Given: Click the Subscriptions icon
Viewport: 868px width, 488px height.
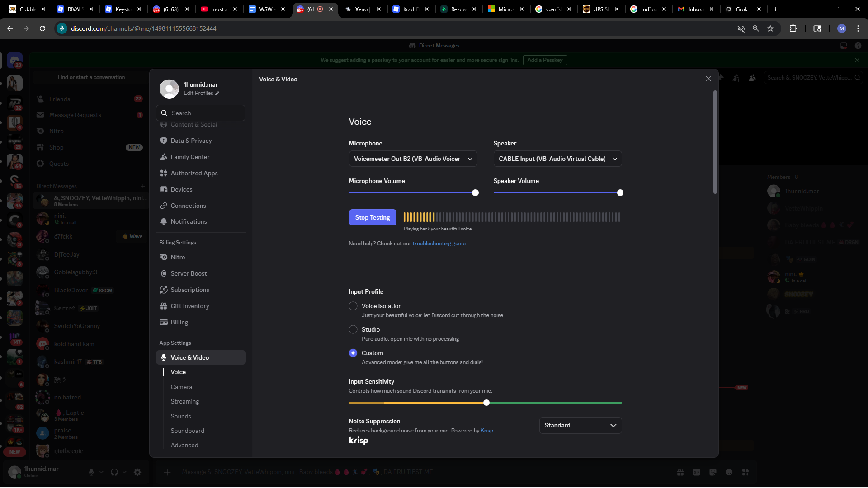Looking at the screenshot, I should [x=164, y=290].
